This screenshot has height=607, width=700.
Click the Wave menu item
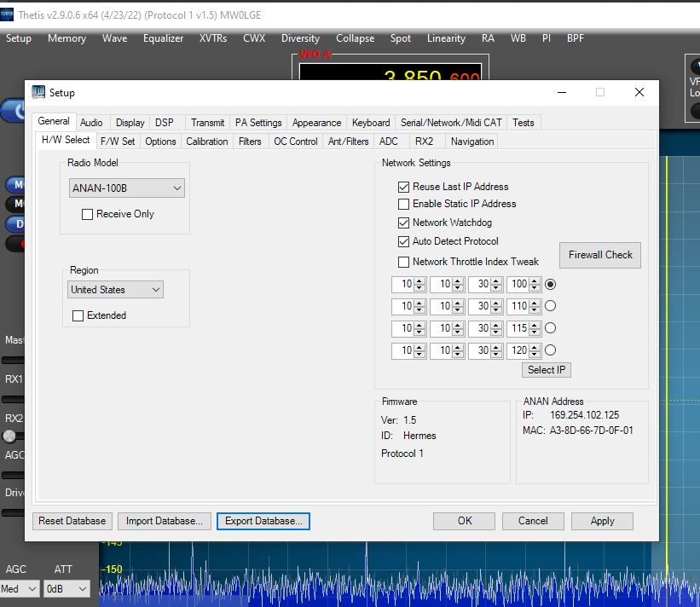tap(115, 38)
